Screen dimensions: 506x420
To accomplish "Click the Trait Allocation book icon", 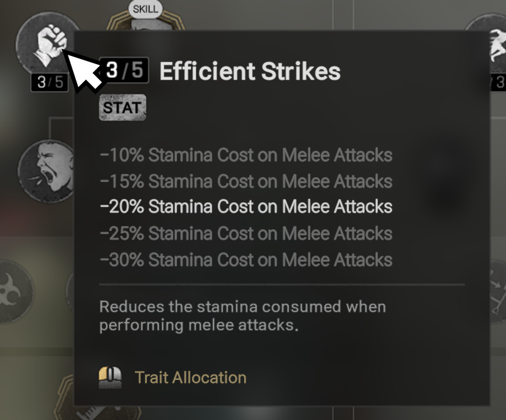I will (x=110, y=377).
